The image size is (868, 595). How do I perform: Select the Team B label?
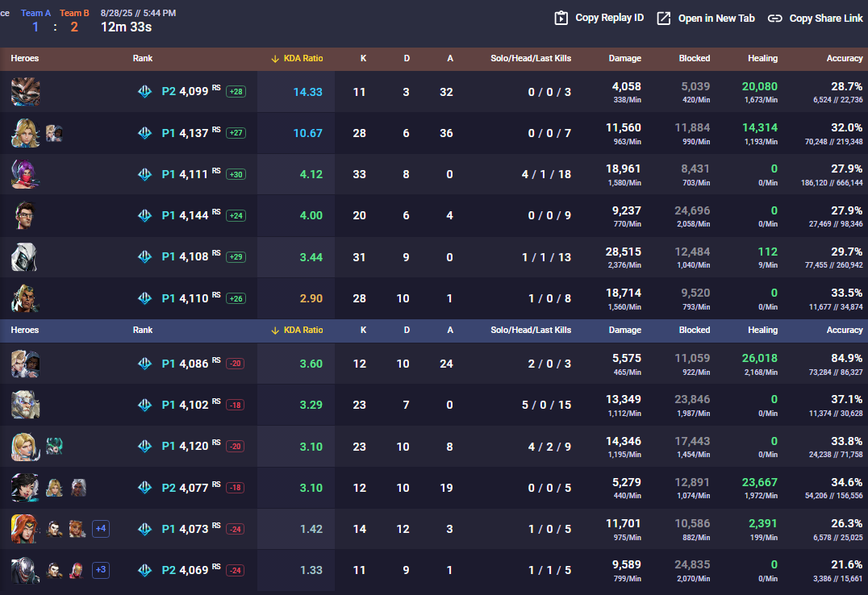coord(74,13)
